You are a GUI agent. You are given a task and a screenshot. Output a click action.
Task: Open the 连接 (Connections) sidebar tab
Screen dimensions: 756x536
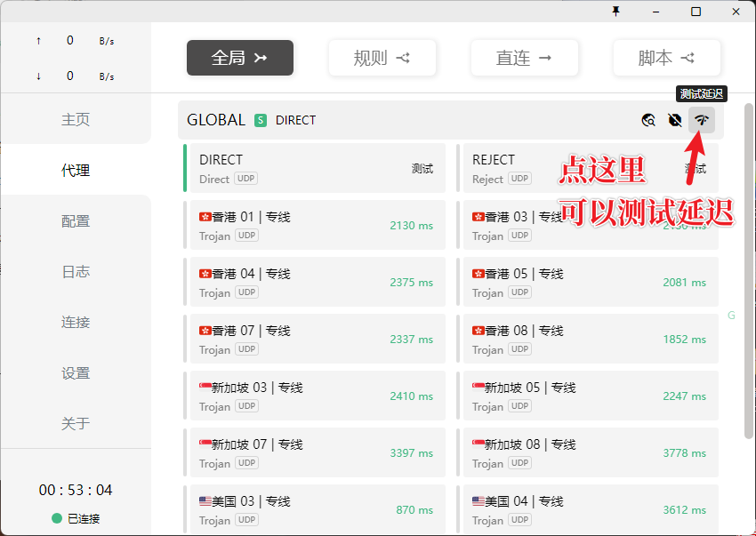pyautogui.click(x=76, y=322)
